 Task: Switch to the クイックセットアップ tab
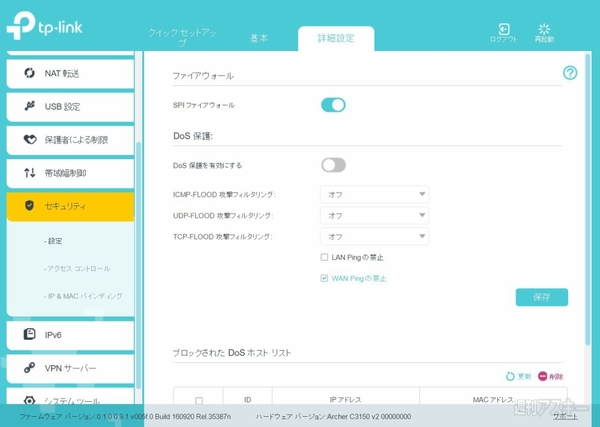(x=183, y=37)
